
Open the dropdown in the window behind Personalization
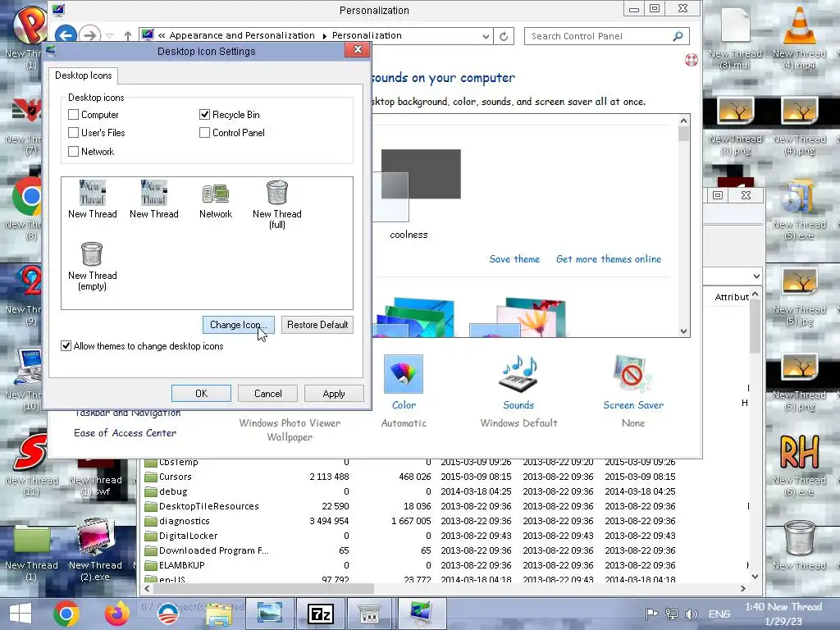[x=756, y=276]
